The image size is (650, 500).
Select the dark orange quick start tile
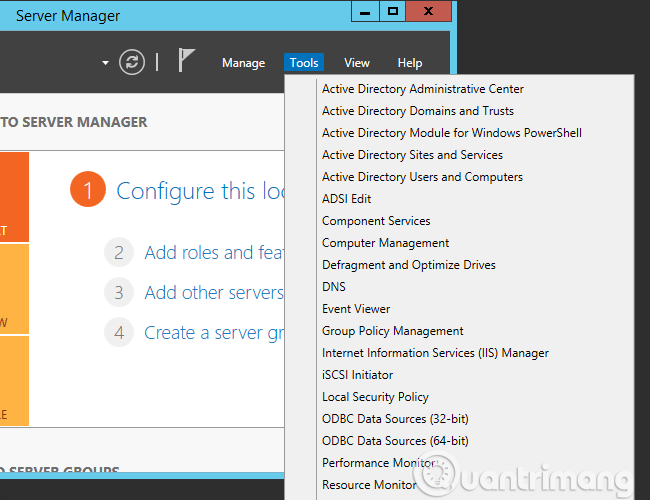point(14,197)
